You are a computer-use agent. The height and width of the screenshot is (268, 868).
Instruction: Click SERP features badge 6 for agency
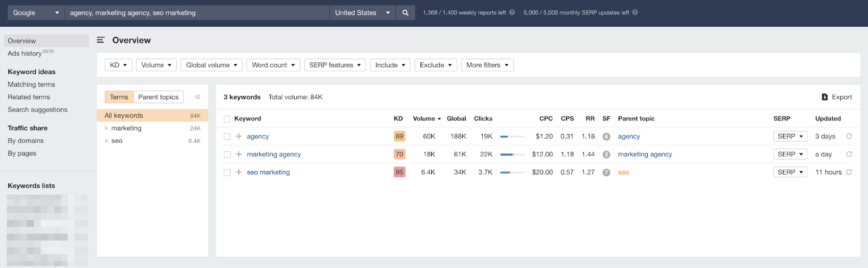(x=607, y=137)
